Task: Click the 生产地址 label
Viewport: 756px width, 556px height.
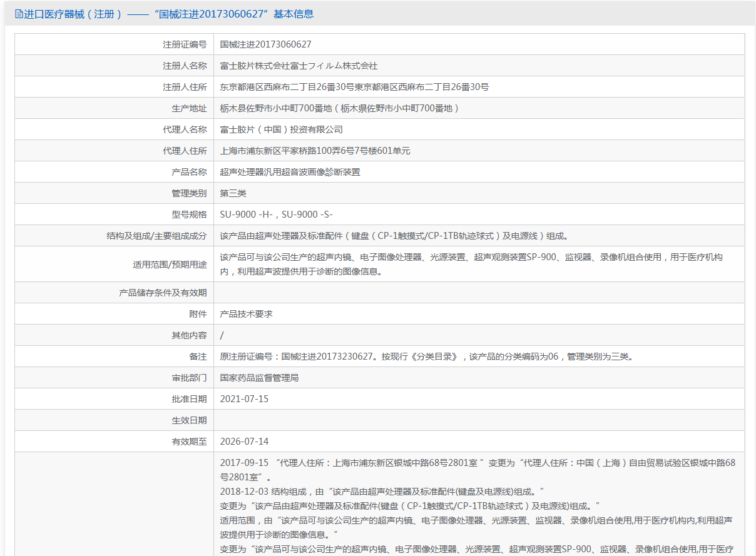Action: [189, 108]
